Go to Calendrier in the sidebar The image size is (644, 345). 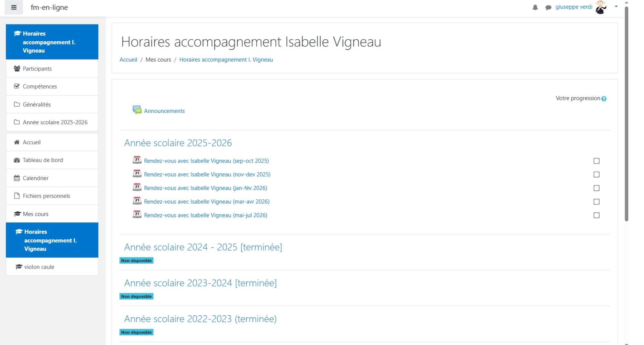point(35,178)
